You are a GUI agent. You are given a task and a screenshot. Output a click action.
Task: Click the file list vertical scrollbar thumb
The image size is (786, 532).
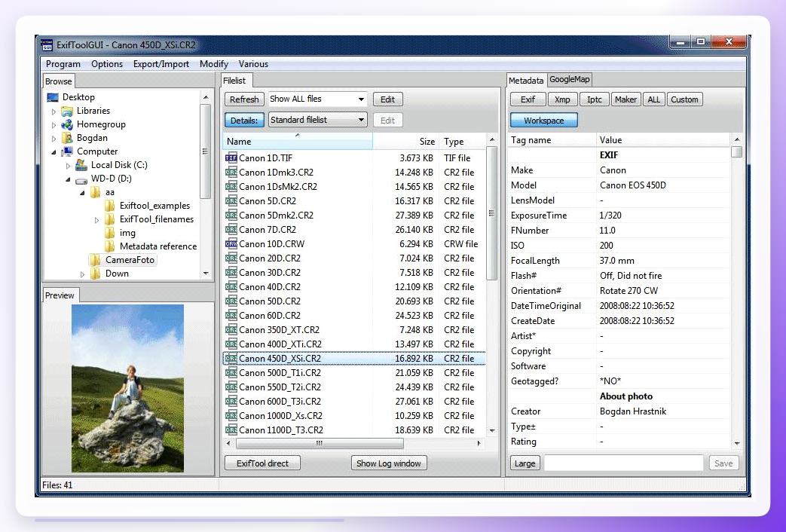(x=492, y=213)
